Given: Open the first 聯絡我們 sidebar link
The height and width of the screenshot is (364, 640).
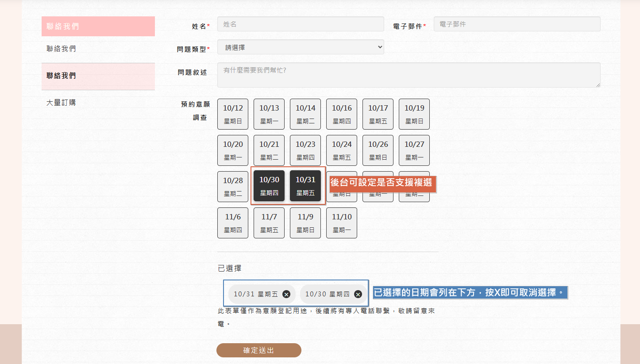Looking at the screenshot, I should click(61, 49).
